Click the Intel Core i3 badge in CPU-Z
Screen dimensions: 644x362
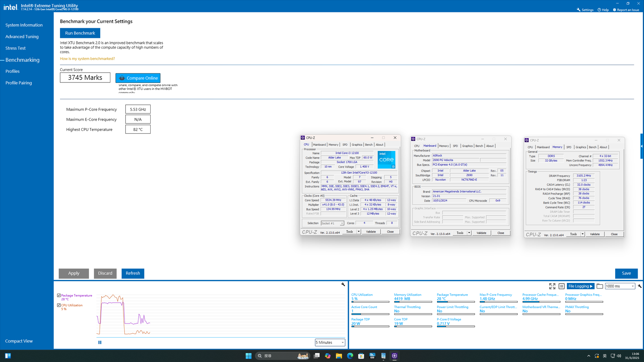(386, 160)
